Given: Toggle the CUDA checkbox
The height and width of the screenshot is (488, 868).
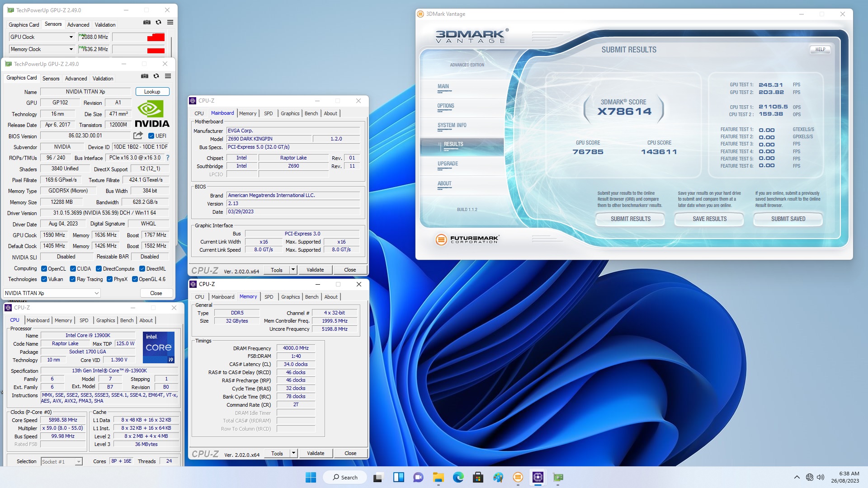Looking at the screenshot, I should coord(73,268).
